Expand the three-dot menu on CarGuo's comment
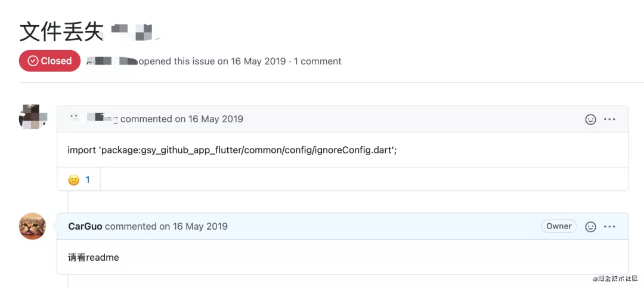644x287 pixels. click(609, 227)
